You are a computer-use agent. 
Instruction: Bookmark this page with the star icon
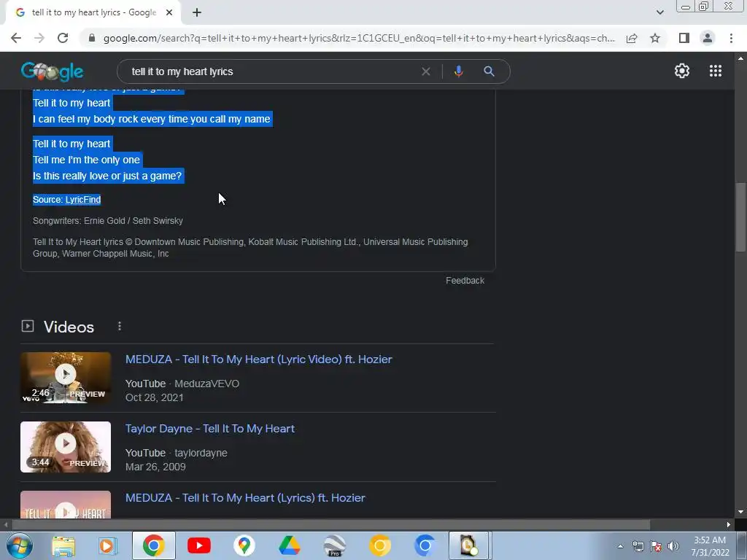pos(655,38)
